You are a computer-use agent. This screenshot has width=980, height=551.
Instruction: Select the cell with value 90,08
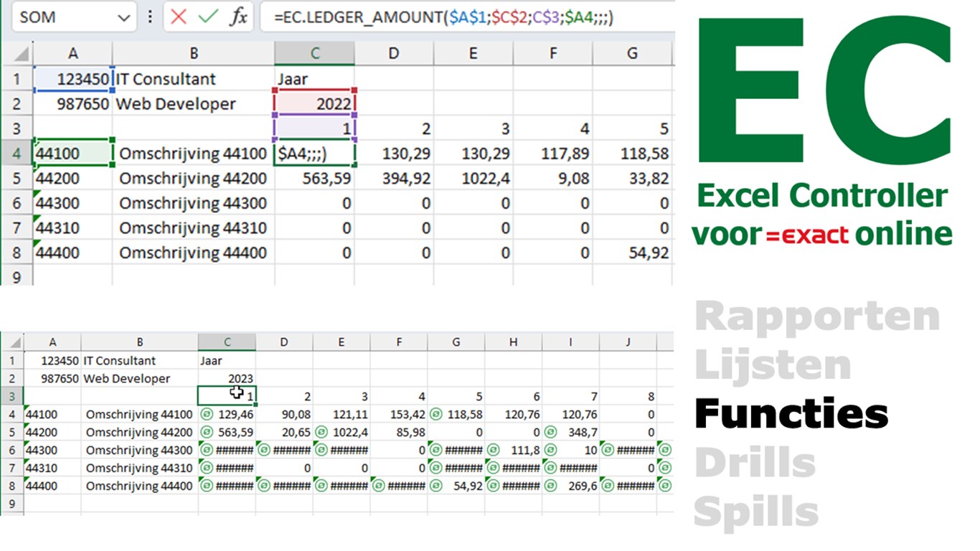(x=284, y=414)
